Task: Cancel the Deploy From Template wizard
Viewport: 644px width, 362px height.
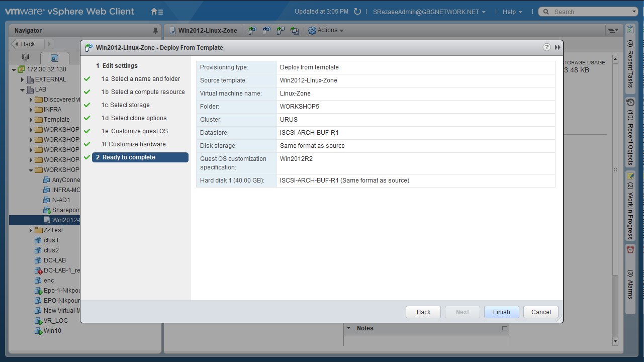Action: tap(541, 312)
